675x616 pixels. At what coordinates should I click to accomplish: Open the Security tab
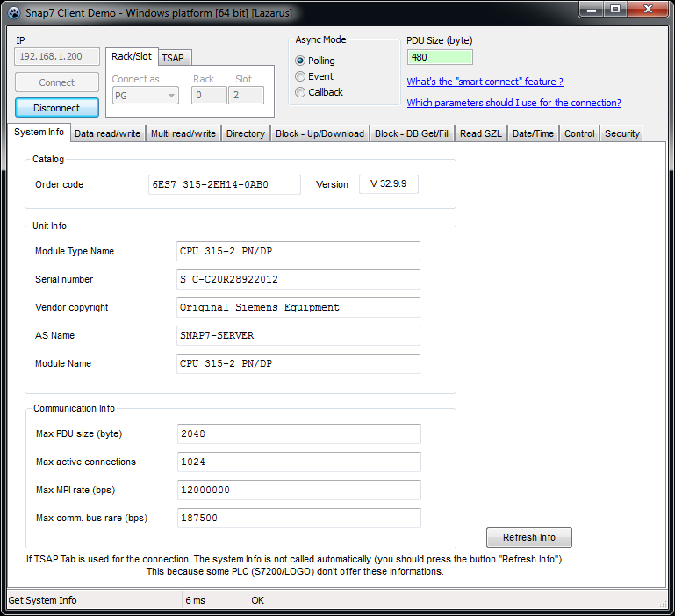[622, 133]
